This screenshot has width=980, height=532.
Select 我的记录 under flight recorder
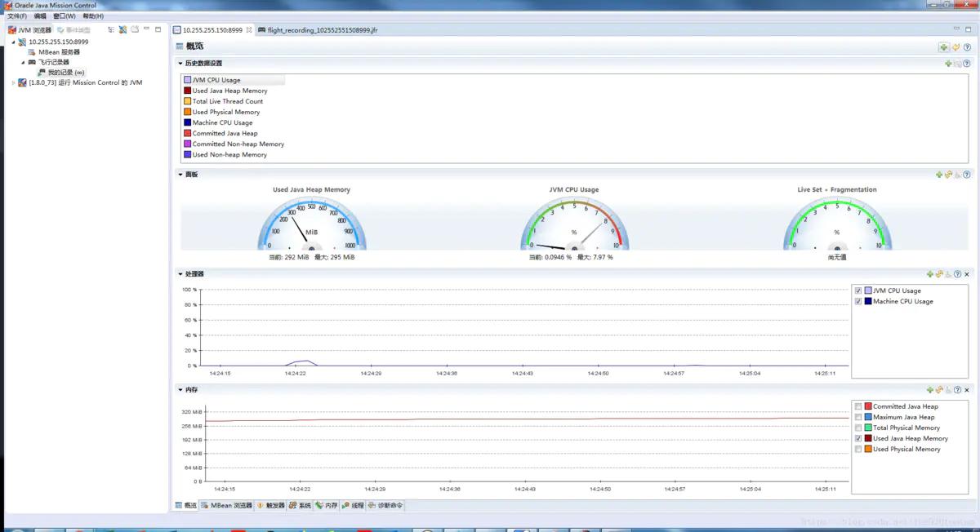pos(65,73)
